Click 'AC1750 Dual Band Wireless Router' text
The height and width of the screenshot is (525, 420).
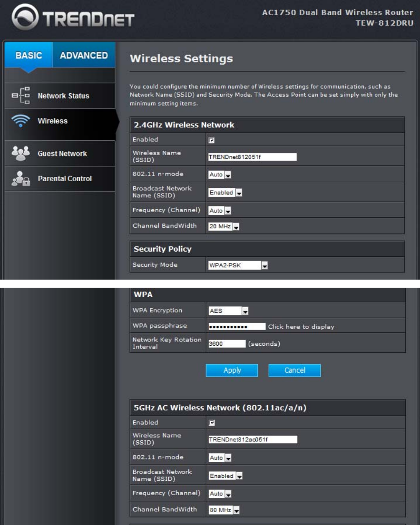click(337, 12)
